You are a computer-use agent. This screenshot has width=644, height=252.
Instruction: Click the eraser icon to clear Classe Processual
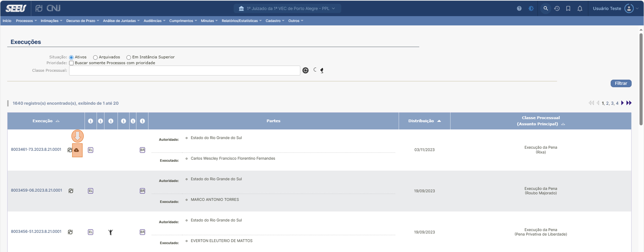pos(322,71)
